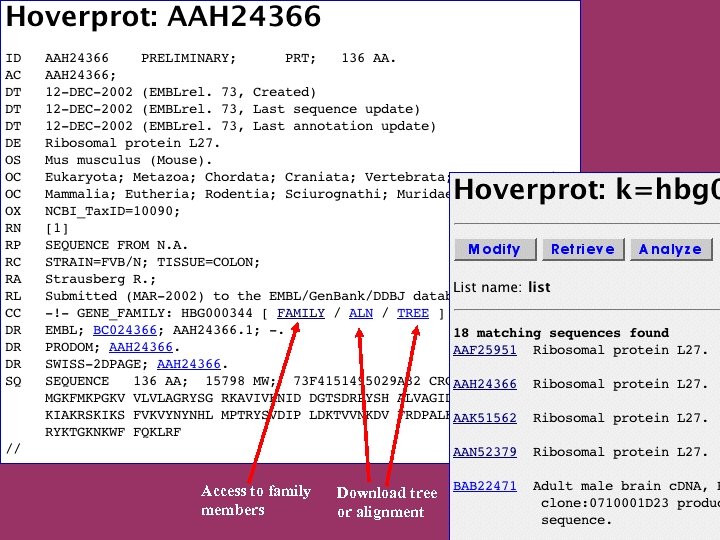Click the 'Mus musculus (Mouse).' OS line

(x=129, y=160)
